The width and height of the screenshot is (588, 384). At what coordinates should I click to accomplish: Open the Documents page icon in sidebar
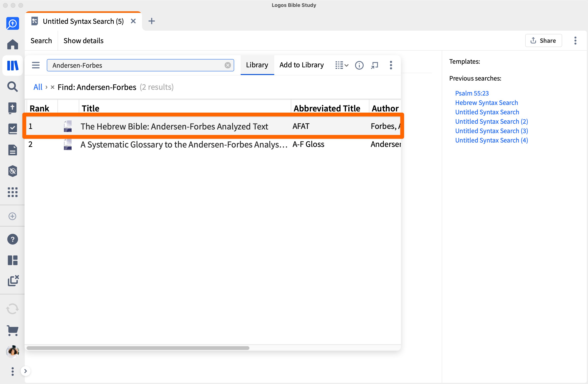(x=13, y=150)
